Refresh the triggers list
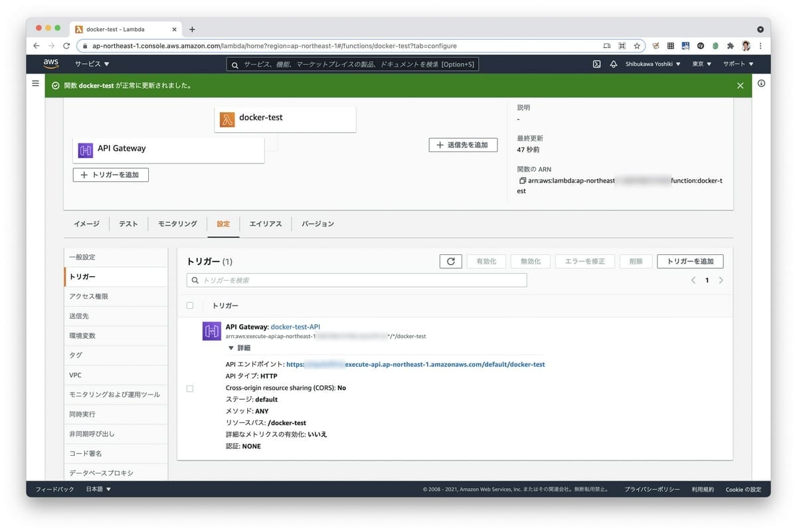 450,262
